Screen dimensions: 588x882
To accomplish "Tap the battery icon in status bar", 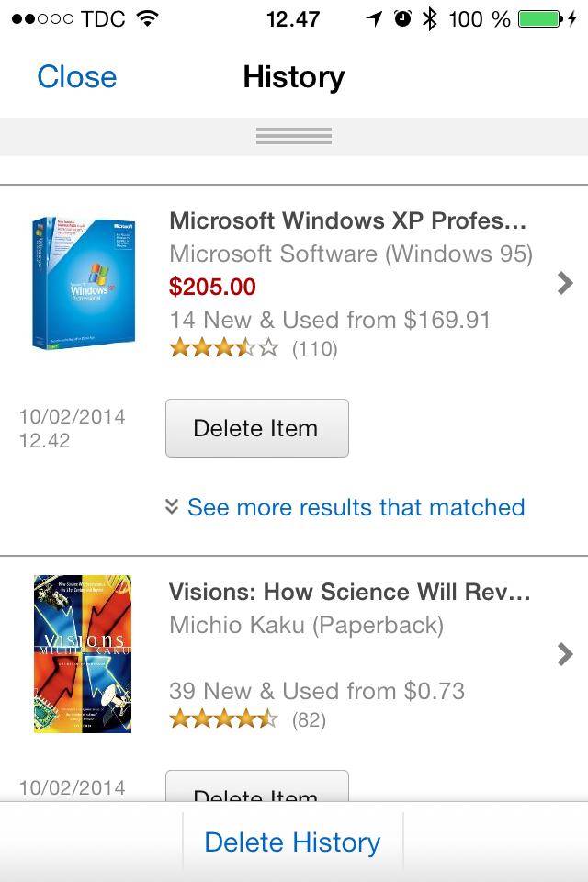I will coord(538,19).
